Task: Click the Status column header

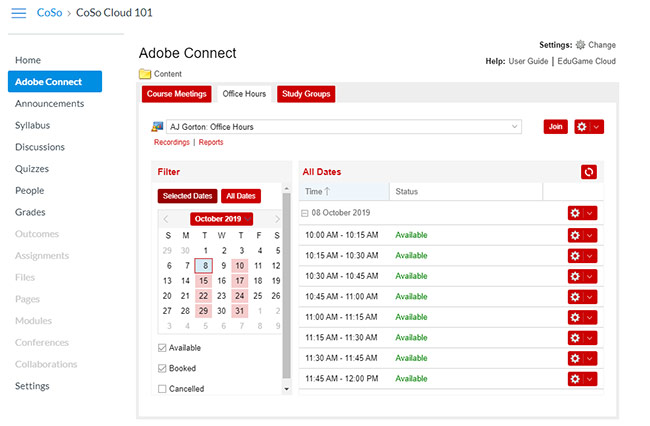Action: [x=466, y=191]
